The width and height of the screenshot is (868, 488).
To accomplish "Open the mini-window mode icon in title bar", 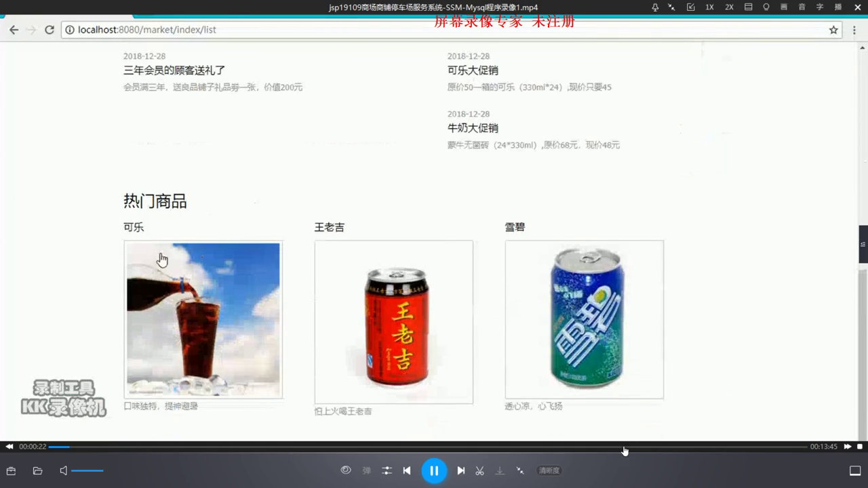I will coord(691,7).
